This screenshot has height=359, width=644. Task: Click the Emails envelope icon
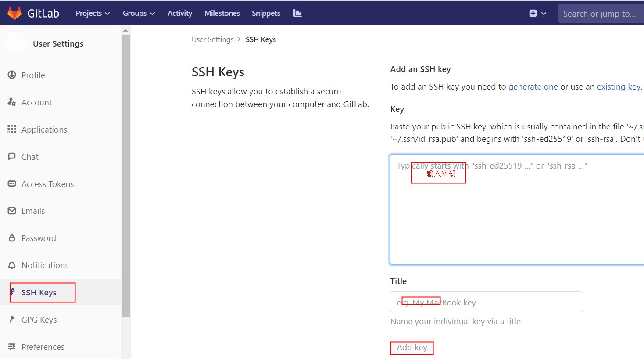coord(12,211)
